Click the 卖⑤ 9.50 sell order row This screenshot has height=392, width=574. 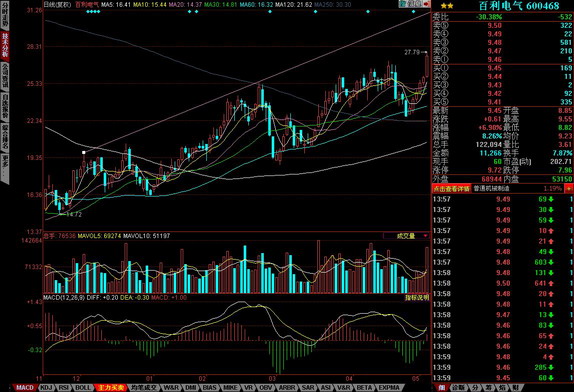click(502, 26)
